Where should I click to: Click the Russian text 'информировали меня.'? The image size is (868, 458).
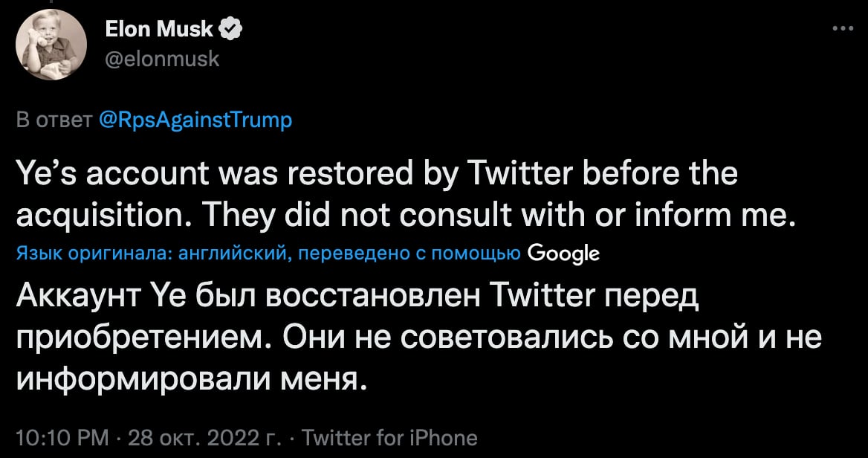191,379
